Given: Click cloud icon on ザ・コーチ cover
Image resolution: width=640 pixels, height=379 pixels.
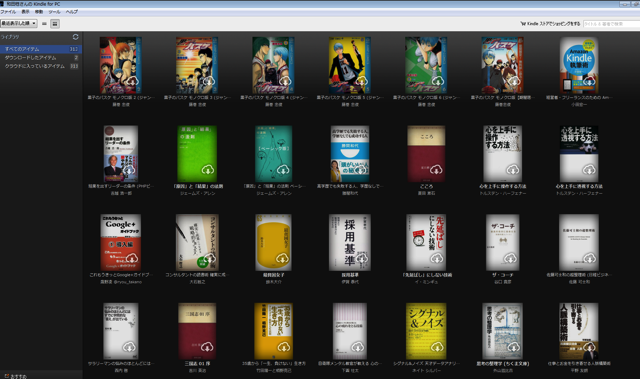Looking at the screenshot, I should pos(510,258).
